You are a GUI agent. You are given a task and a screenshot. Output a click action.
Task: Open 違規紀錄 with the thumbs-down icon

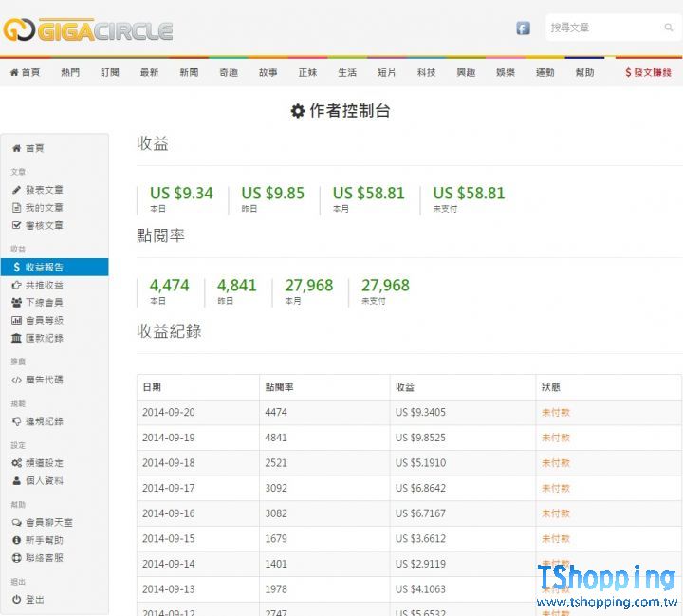(44, 421)
